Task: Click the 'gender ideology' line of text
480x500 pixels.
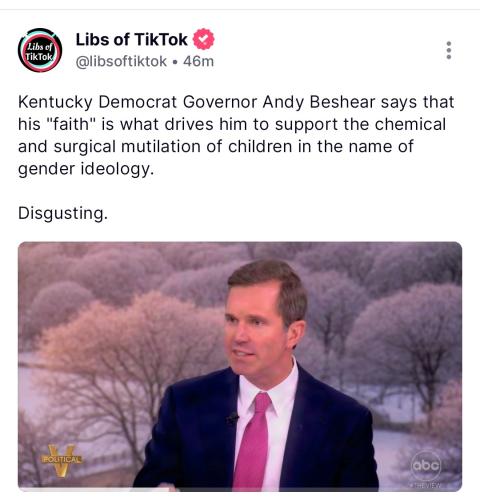Action: tap(86, 169)
